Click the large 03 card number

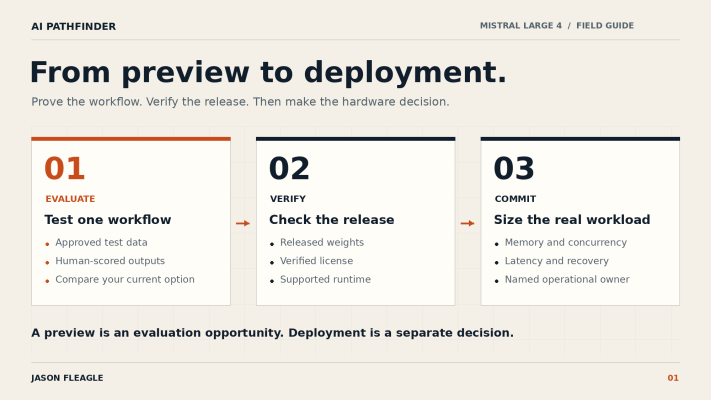click(514, 169)
